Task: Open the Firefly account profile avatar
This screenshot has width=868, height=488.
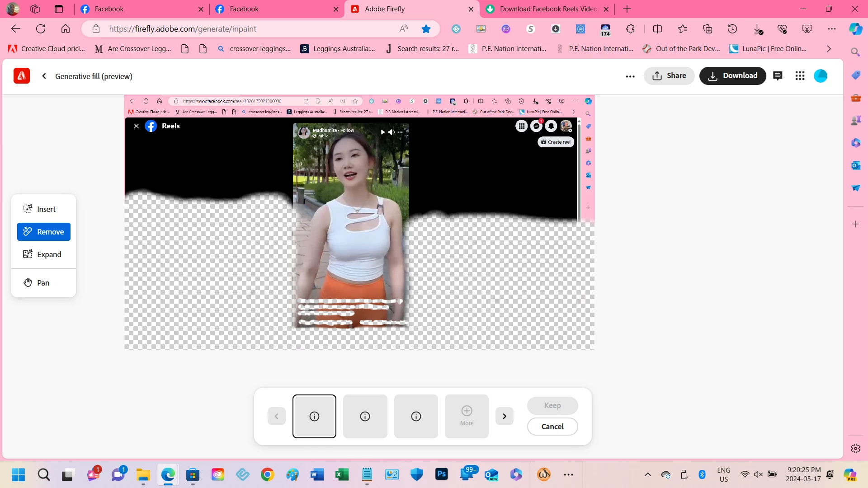Action: tap(821, 76)
